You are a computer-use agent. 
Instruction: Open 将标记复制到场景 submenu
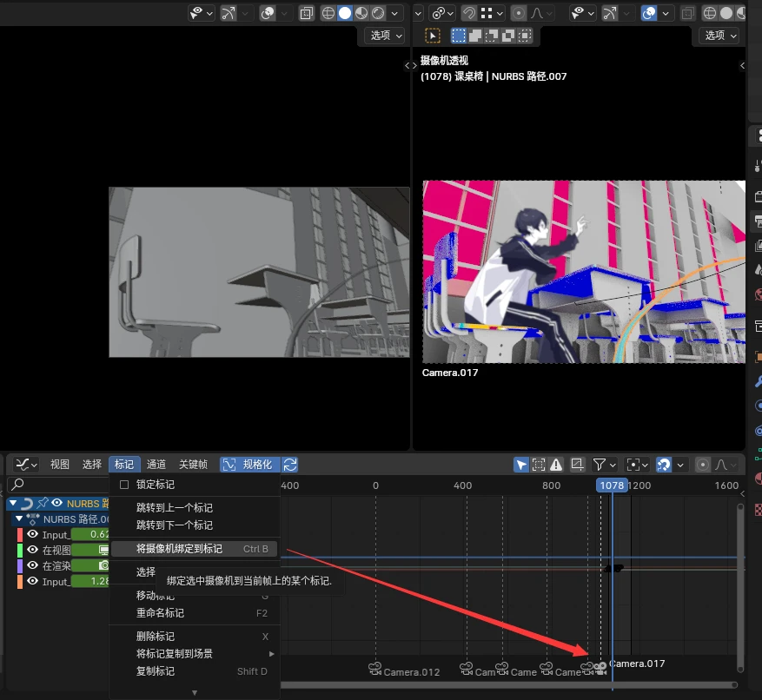[195, 654]
